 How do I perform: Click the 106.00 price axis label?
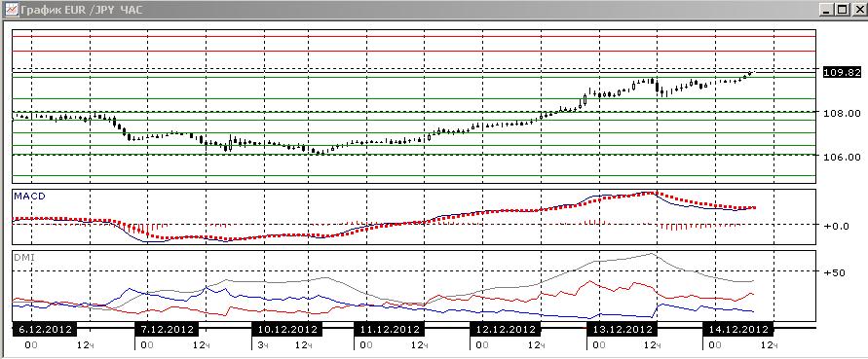(841, 157)
